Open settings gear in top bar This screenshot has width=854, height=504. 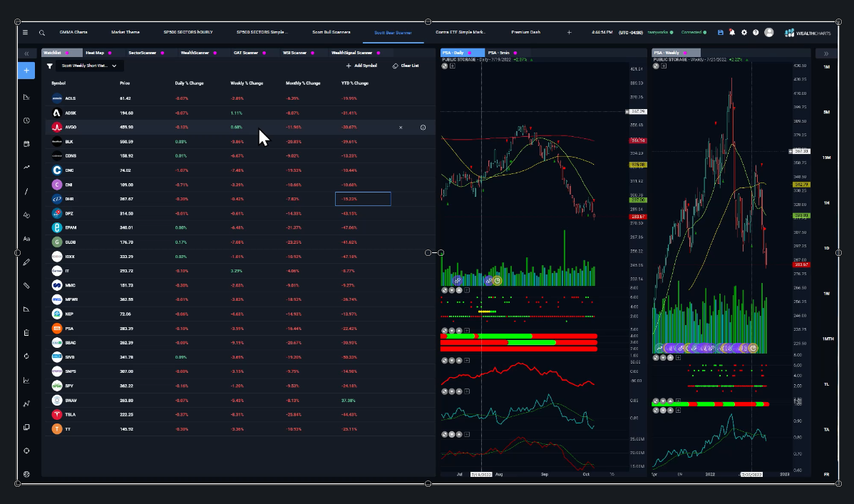pos(744,33)
